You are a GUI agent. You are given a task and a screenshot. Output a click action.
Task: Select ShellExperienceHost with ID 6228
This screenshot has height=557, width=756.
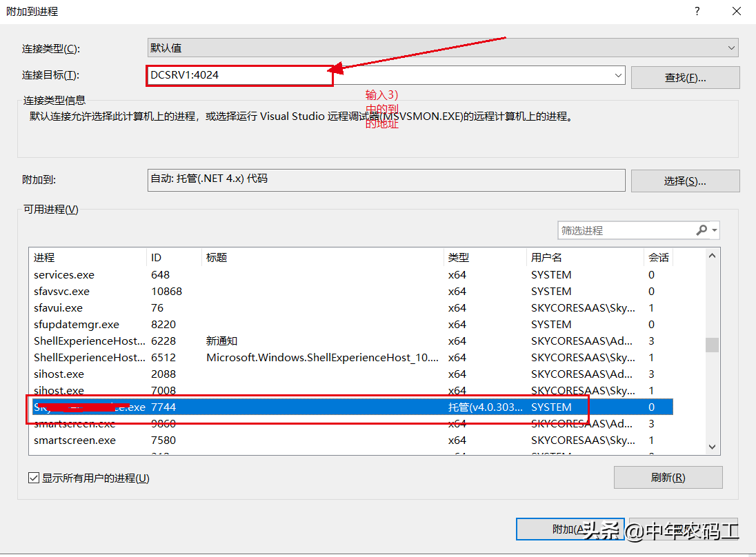(x=351, y=341)
